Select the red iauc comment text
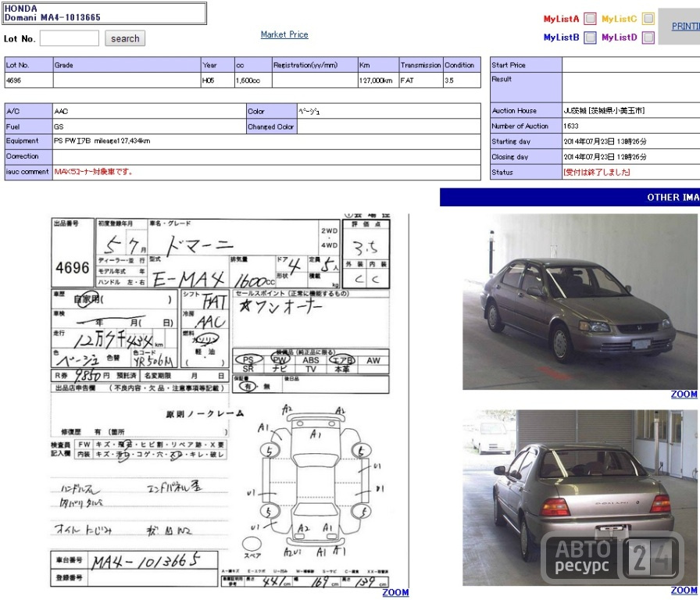 point(93,172)
